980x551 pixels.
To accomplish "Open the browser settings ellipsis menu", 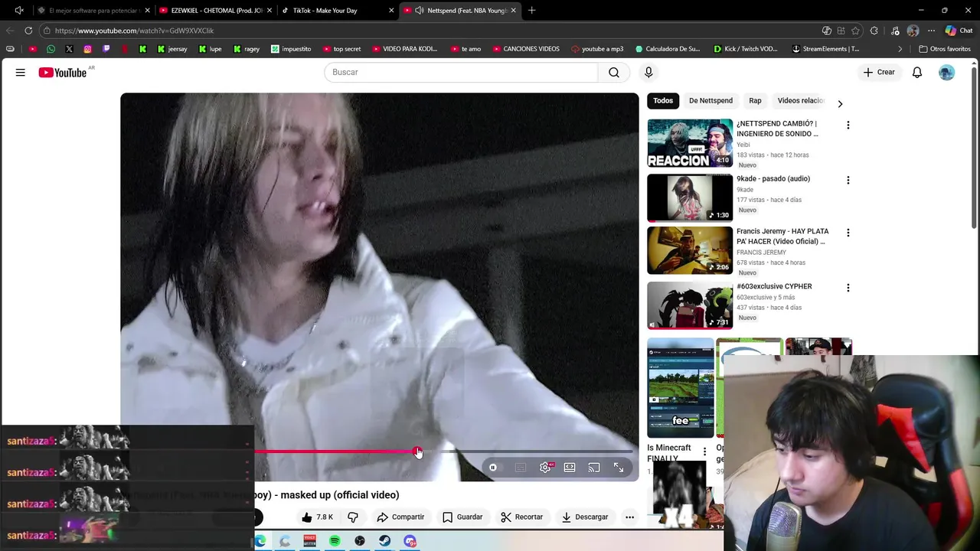I will (x=931, y=31).
